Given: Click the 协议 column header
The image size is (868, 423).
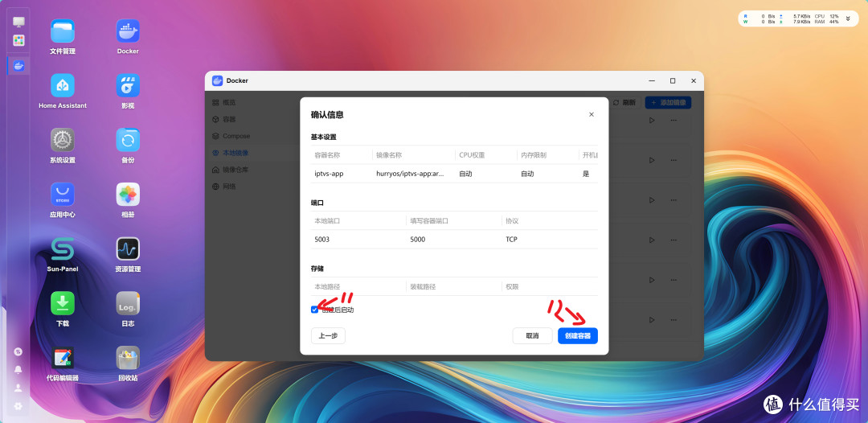Looking at the screenshot, I should pyautogui.click(x=512, y=221).
